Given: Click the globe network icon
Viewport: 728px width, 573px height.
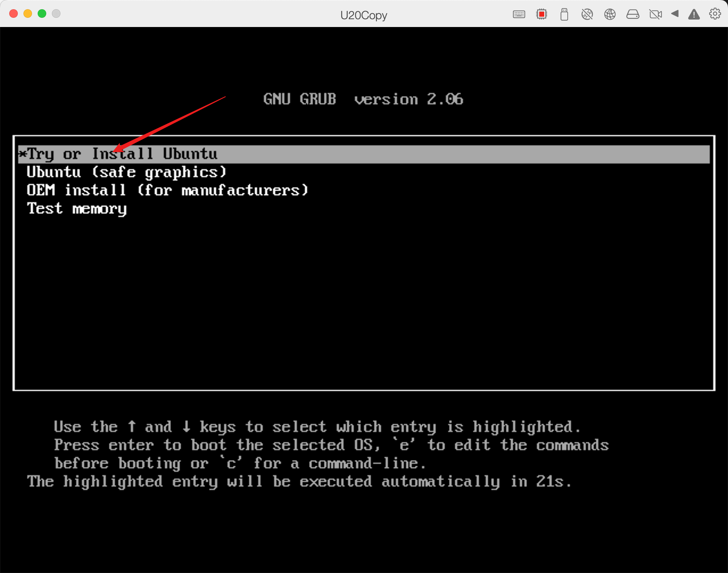Looking at the screenshot, I should [x=610, y=14].
